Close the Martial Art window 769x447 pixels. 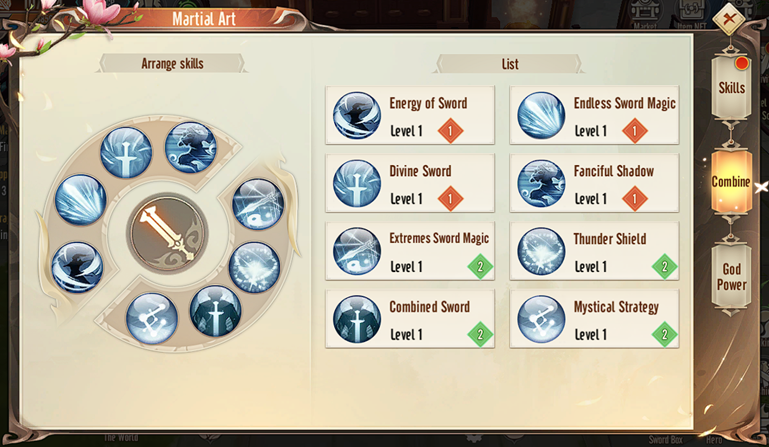[729, 19]
